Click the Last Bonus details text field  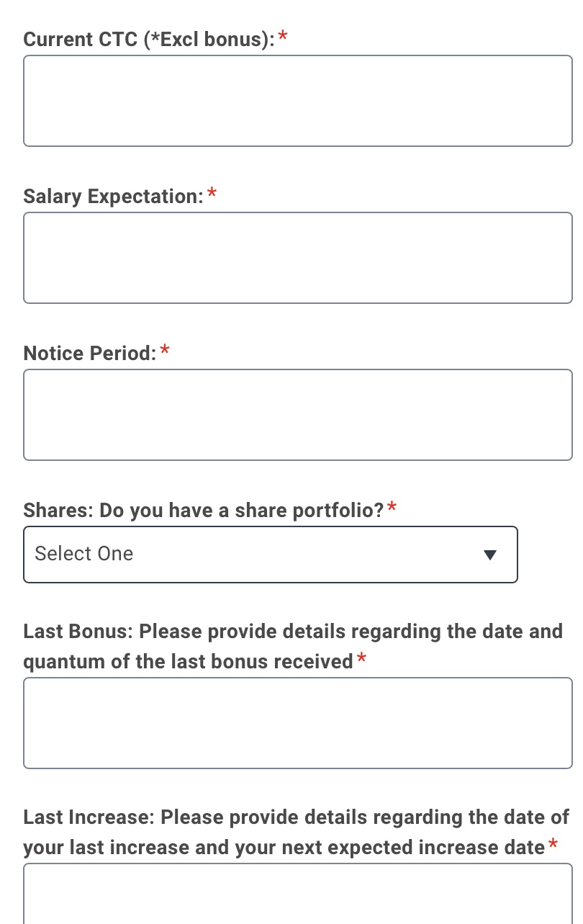[x=297, y=723]
